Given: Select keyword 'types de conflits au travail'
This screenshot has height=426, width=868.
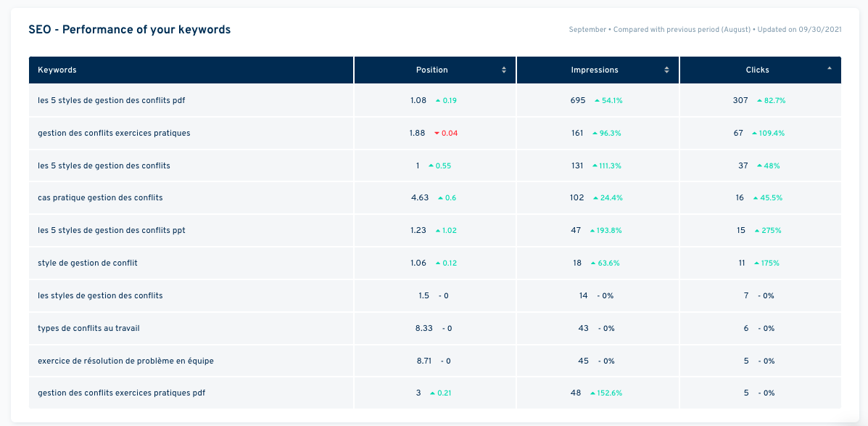Looking at the screenshot, I should point(88,329).
